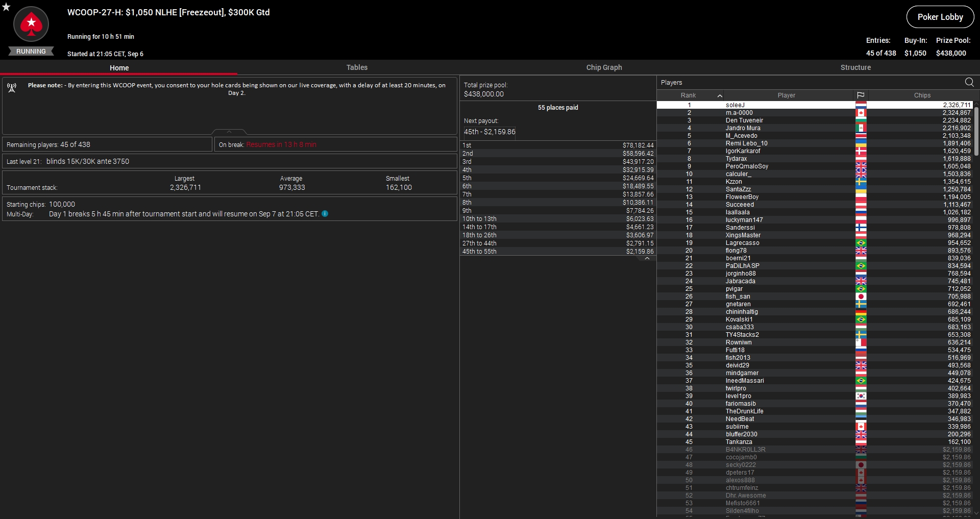
Task: Collapse the payouts list chevron
Action: click(x=647, y=258)
